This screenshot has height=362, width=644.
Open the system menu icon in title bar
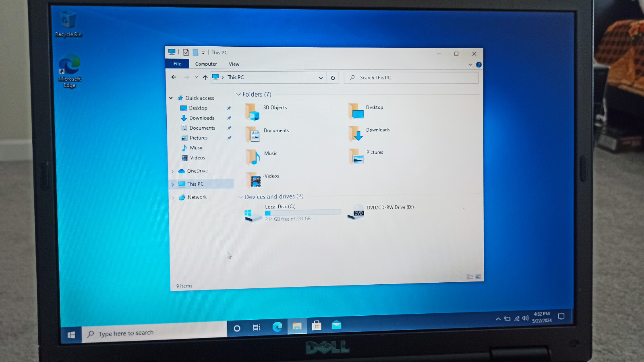coord(172,52)
